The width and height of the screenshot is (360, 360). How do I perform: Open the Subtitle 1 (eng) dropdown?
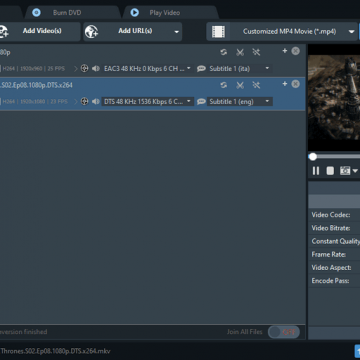240,102
